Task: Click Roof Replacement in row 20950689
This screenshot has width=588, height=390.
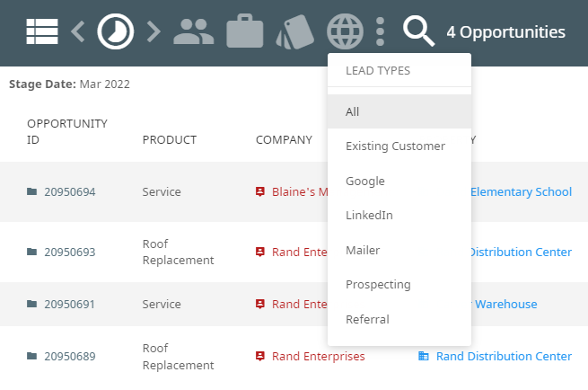Action: 178,357
